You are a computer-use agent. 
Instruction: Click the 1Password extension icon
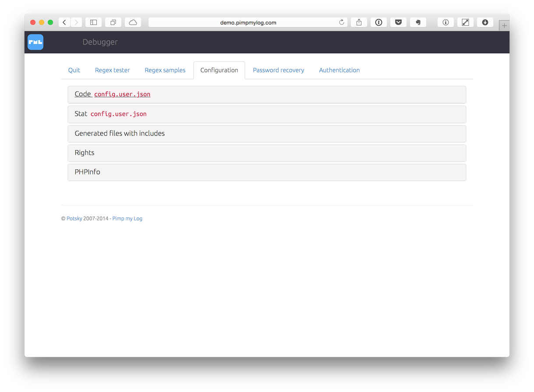pos(378,22)
